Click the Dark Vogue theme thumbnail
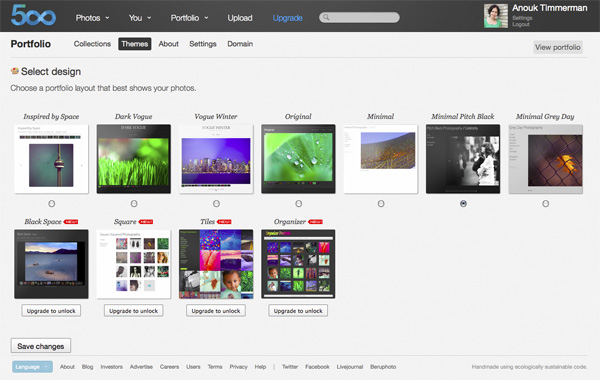The width and height of the screenshot is (600, 380). click(134, 159)
